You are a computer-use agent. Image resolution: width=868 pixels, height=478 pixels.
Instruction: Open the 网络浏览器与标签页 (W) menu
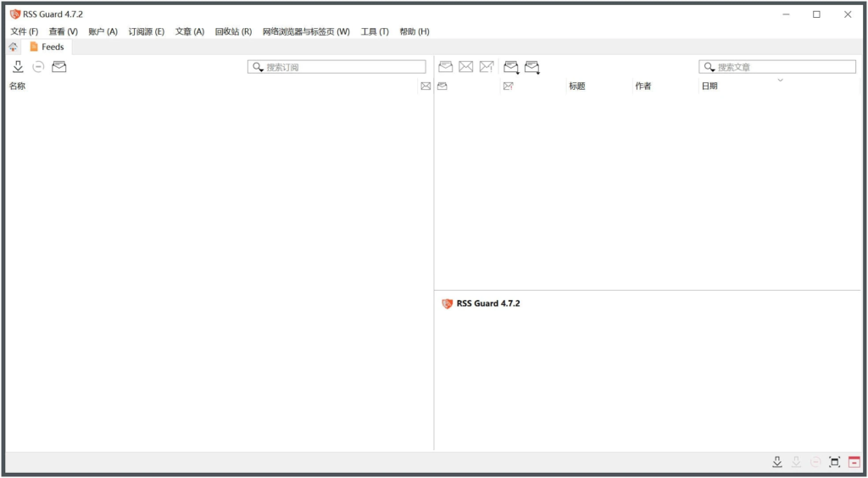(x=306, y=31)
